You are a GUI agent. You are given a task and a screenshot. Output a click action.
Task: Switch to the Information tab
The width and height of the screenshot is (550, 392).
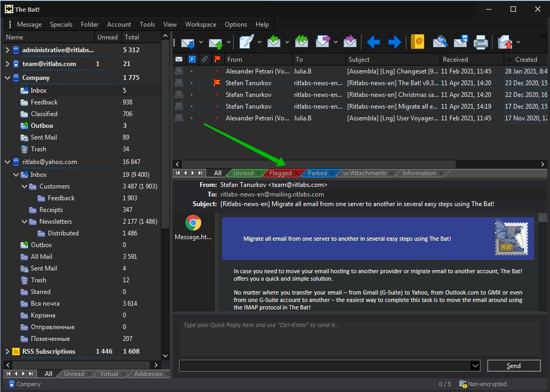click(x=419, y=173)
